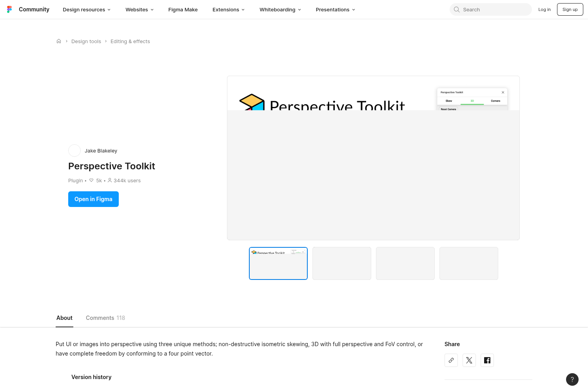This screenshot has height=392, width=588.
Task: Open Jake Blakeley's profile name link
Action: pos(101,151)
